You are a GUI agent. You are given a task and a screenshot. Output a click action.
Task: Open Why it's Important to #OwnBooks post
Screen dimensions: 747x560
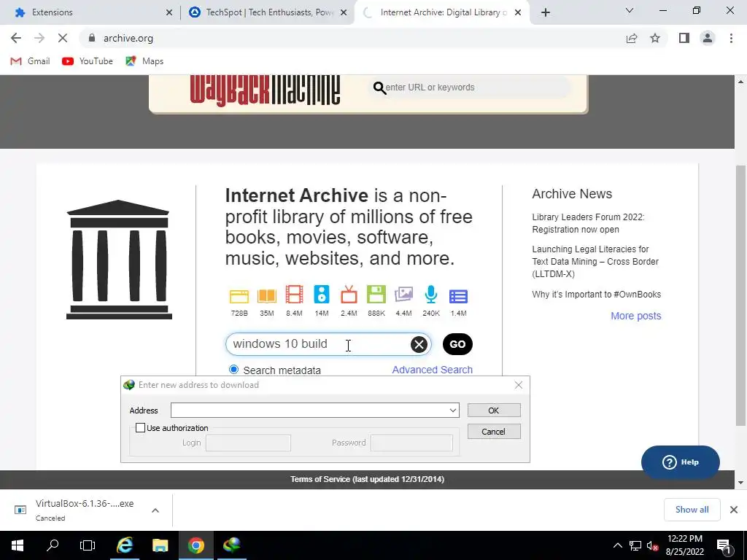pos(597,295)
